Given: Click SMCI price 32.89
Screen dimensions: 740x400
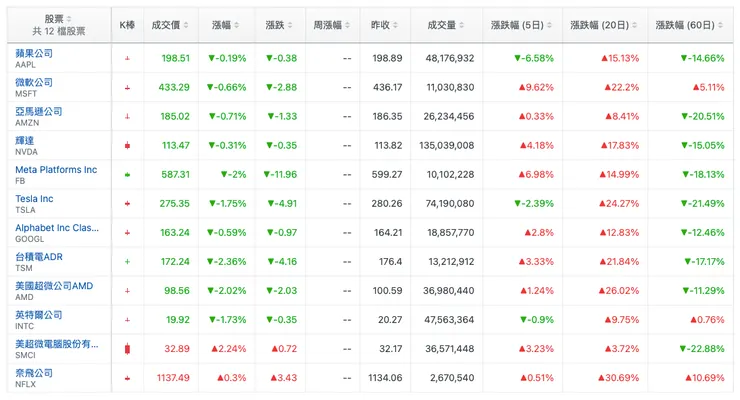Looking at the screenshot, I should (177, 349).
